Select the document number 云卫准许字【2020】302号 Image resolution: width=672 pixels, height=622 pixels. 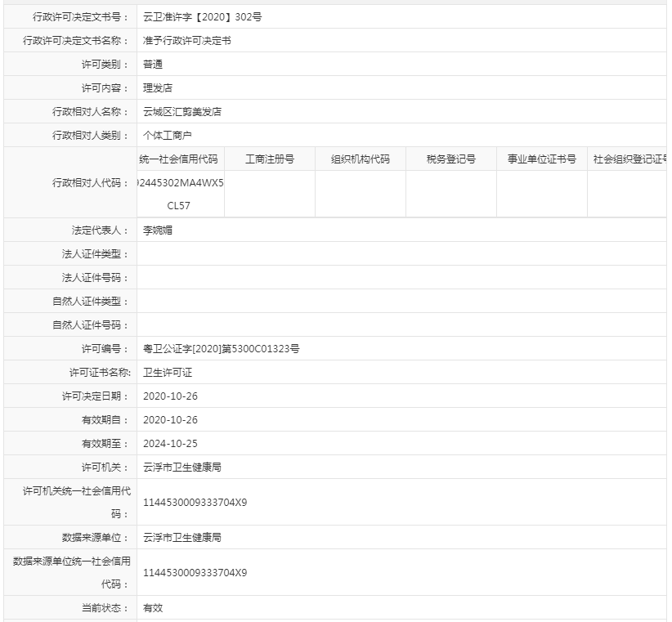[x=202, y=17]
